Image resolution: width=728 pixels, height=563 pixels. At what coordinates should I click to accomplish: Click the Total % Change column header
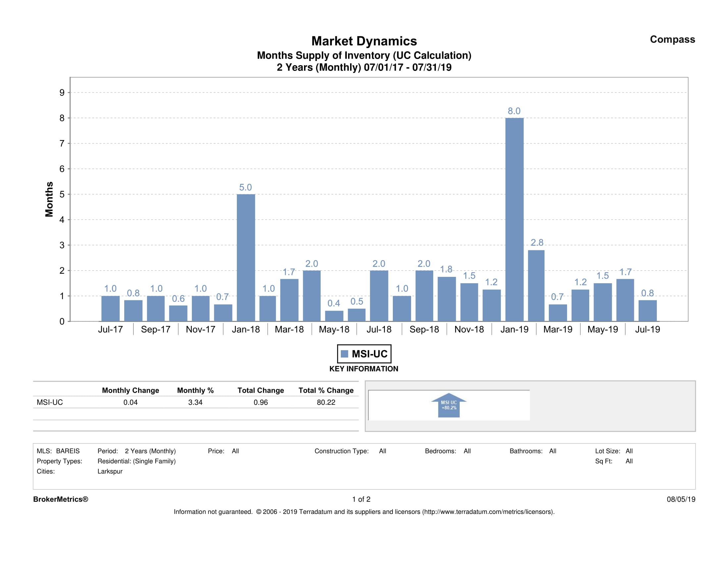tap(326, 390)
